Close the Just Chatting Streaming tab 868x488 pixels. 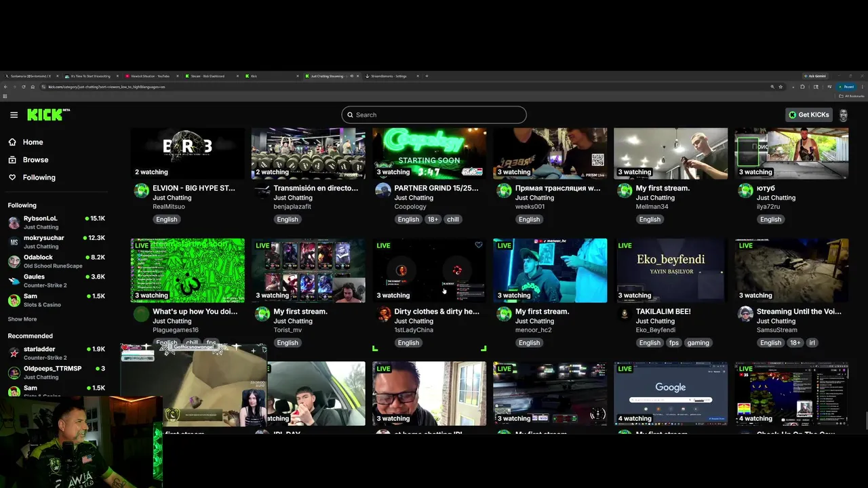[x=357, y=76]
